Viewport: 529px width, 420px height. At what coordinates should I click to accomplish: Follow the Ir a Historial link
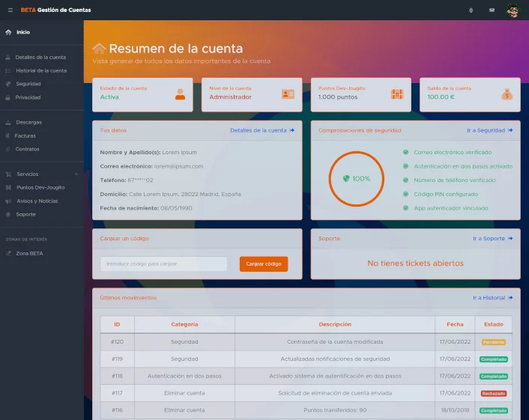pyautogui.click(x=492, y=298)
